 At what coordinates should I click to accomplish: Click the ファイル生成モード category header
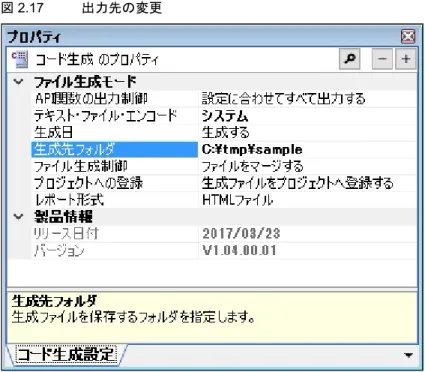pyautogui.click(x=85, y=82)
